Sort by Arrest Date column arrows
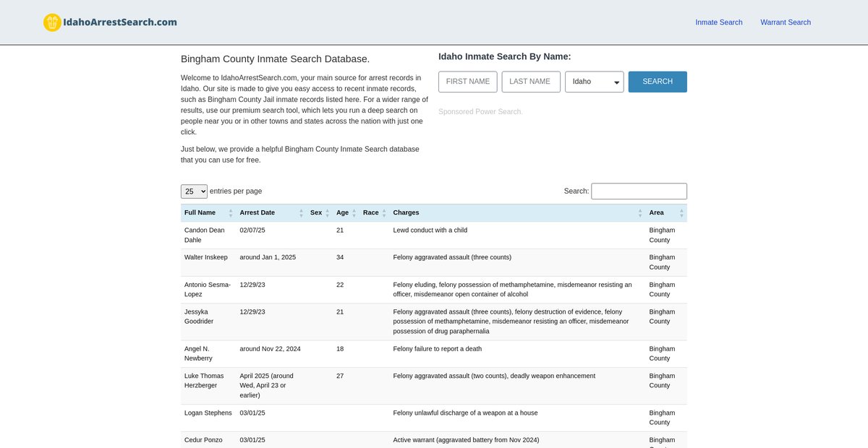This screenshot has width=868, height=448. pyautogui.click(x=302, y=213)
